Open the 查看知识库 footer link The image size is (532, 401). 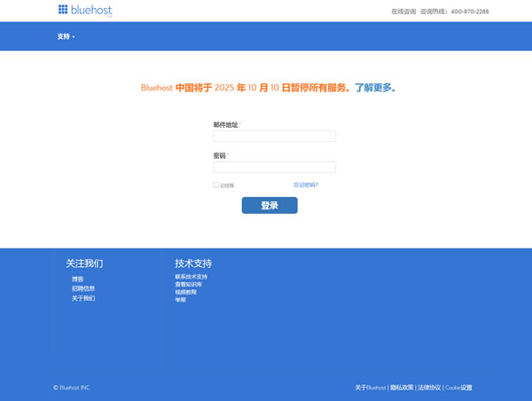[188, 284]
